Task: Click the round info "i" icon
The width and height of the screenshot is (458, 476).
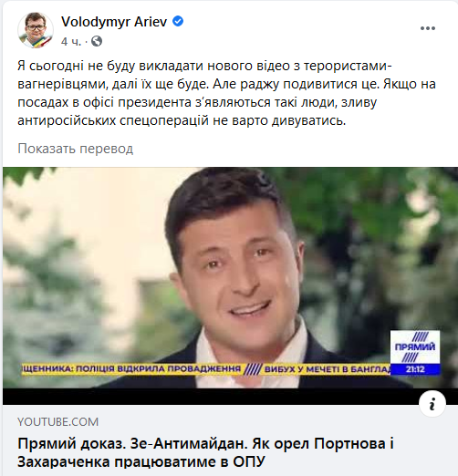Action: click(x=432, y=404)
